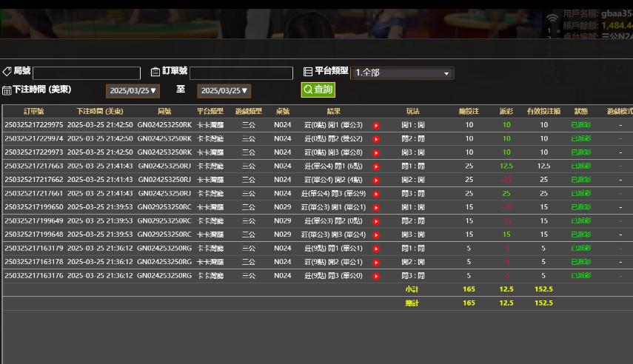Click the 下注時間 (美東) column header
Image resolution: width=633 pixels, height=364 pixels.
(x=100, y=111)
